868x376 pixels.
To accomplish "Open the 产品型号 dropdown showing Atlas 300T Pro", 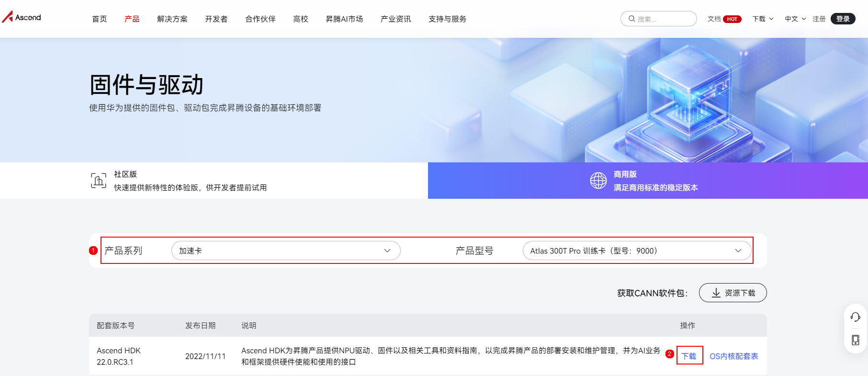I will click(x=637, y=251).
